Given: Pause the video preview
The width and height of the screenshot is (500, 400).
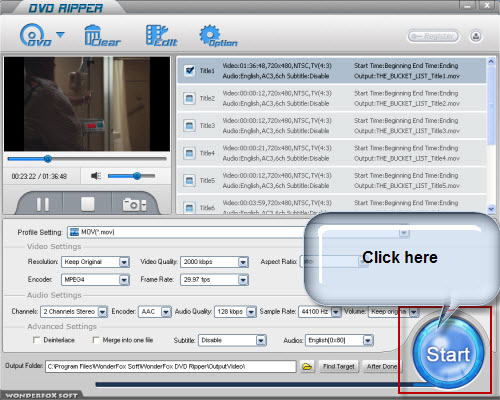Looking at the screenshot, I should click(43, 204).
